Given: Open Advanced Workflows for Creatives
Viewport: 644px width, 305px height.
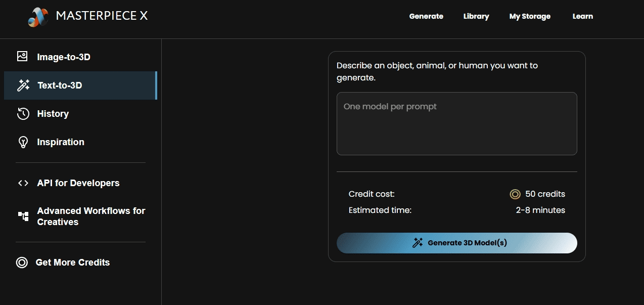Looking at the screenshot, I should coord(91,216).
